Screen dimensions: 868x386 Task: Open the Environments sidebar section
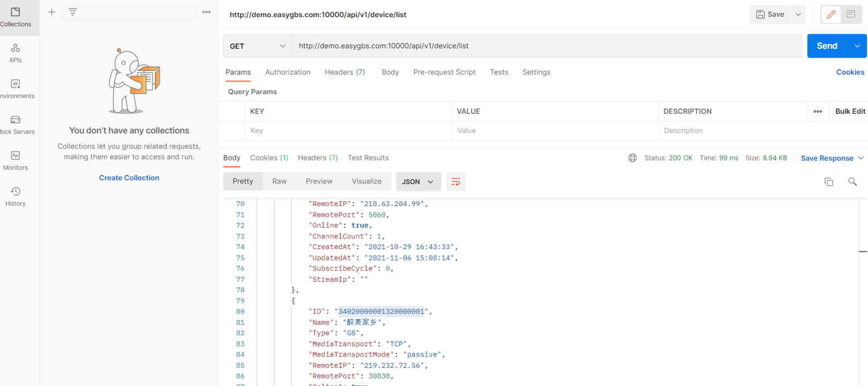coord(16,89)
